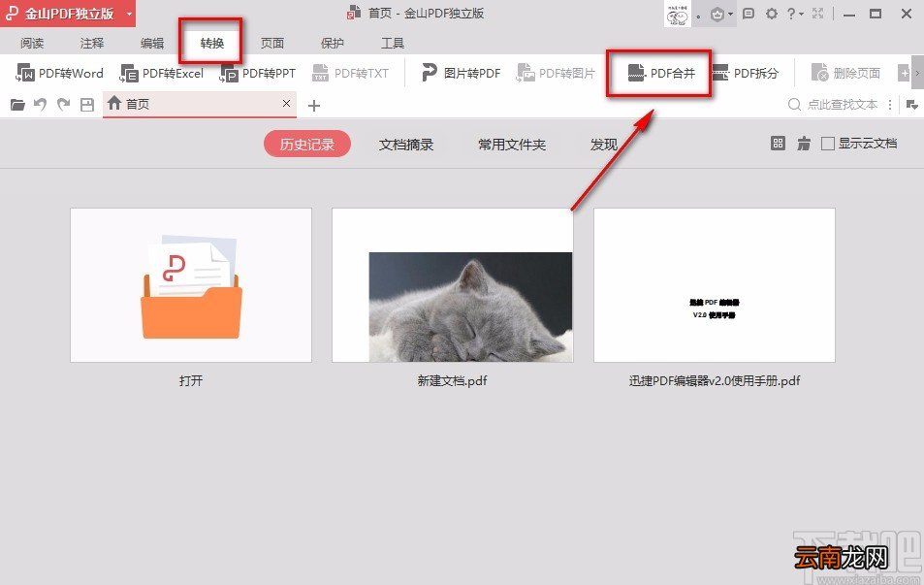Screen dimensions: 924x585
Task: Open the 保护 ribbon tab
Action: pos(333,43)
